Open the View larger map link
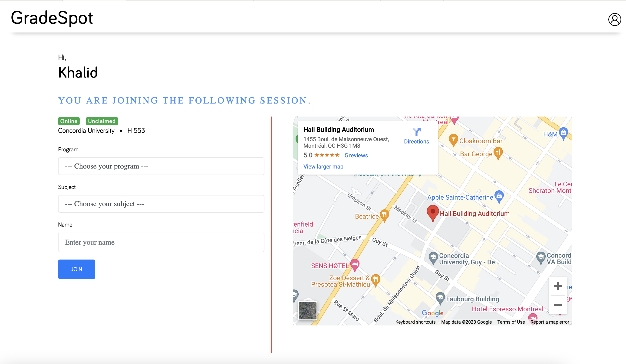 [323, 166]
